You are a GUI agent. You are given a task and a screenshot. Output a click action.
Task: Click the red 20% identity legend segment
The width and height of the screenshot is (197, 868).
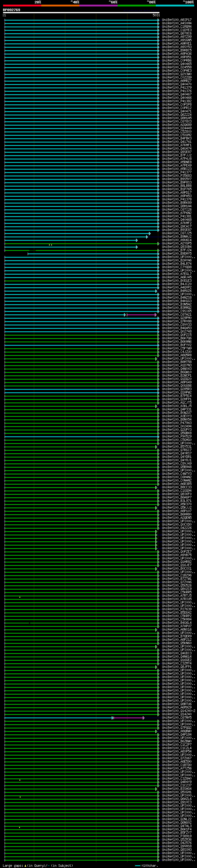tap(22, 6)
